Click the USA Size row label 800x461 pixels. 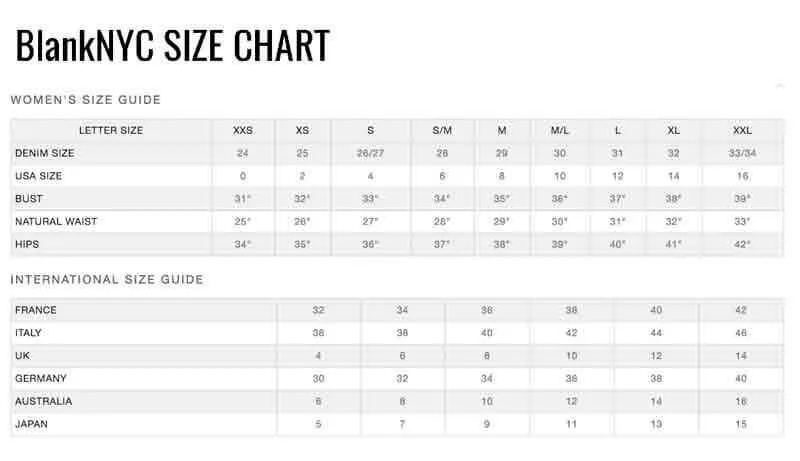[39, 176]
